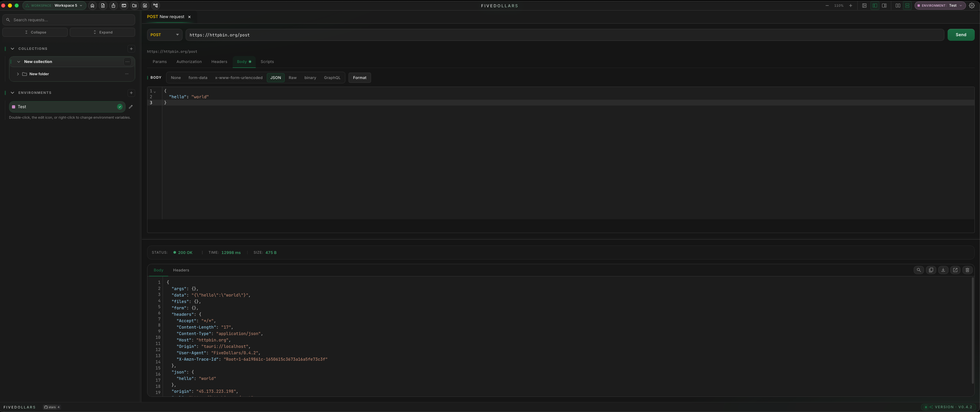Open the settings gear icon
This screenshot has height=412, width=980.
coord(972,6)
